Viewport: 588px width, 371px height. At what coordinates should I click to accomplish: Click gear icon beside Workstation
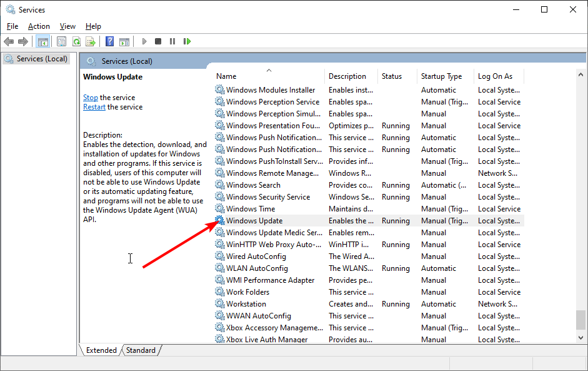click(219, 303)
